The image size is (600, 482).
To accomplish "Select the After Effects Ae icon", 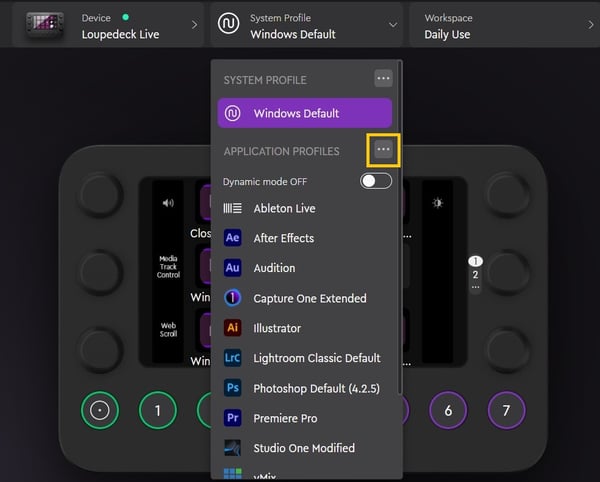I will pos(233,238).
